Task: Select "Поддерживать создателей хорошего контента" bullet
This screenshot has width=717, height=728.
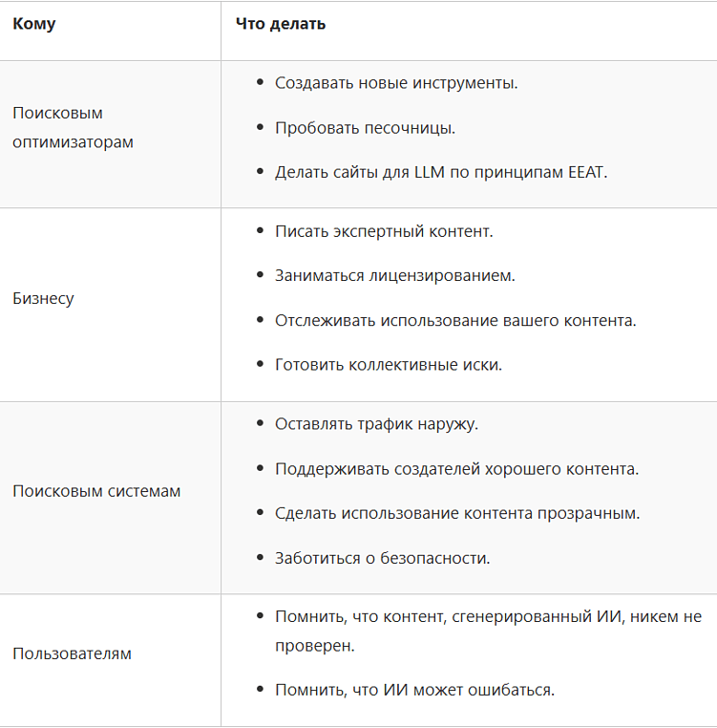Action: coord(456,469)
